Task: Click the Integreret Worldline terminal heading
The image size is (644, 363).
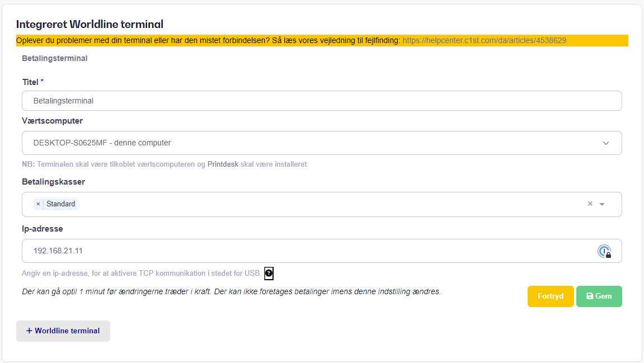Action: 90,24
